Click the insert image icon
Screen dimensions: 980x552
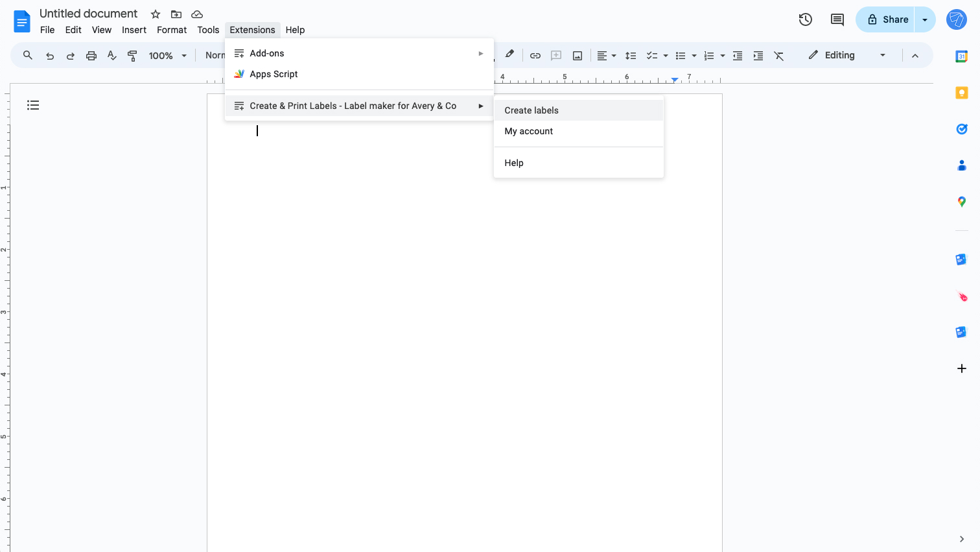pyautogui.click(x=577, y=55)
